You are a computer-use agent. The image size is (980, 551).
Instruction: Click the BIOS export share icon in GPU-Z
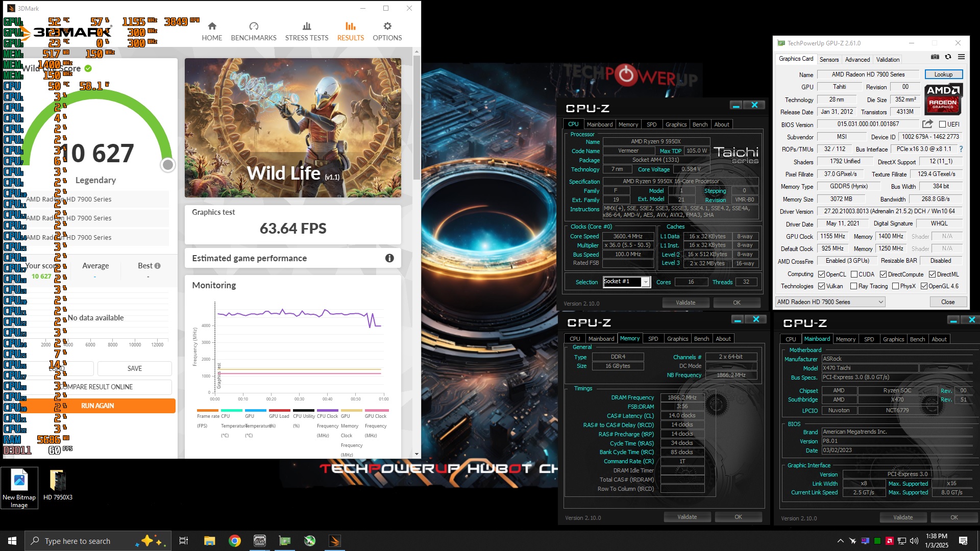[927, 124]
